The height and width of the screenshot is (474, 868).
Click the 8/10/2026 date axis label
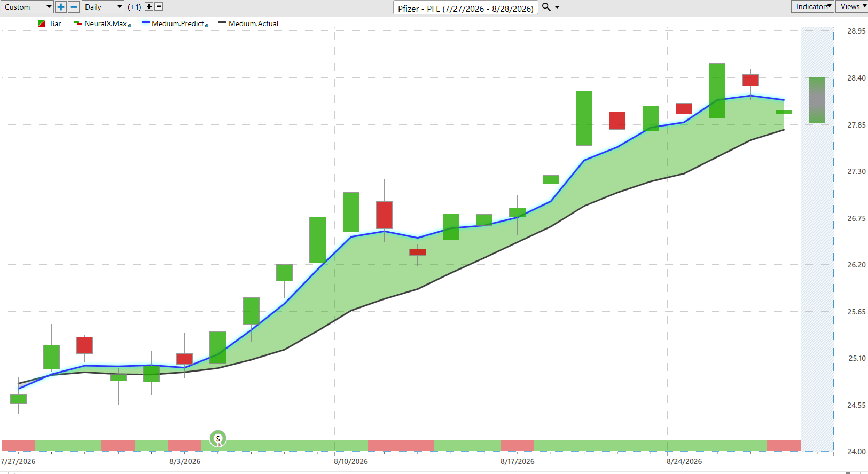pyautogui.click(x=351, y=461)
